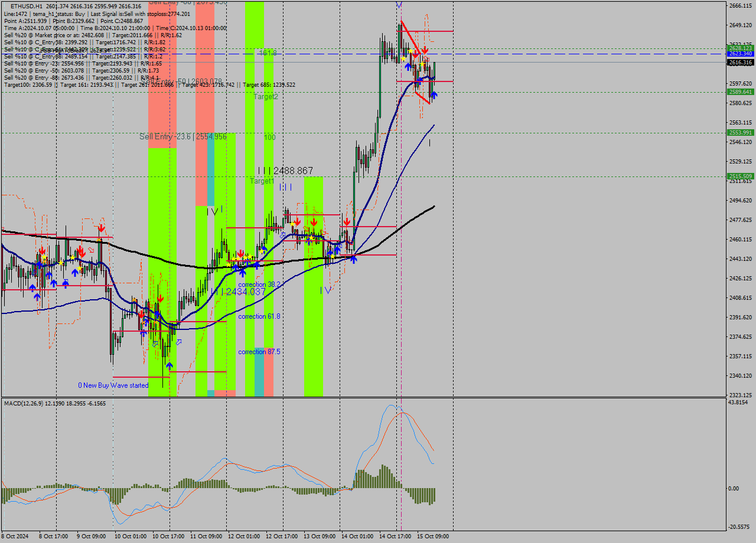Click the '161.8' Fibonacci level label
The image size is (756, 543).
(x=268, y=53)
